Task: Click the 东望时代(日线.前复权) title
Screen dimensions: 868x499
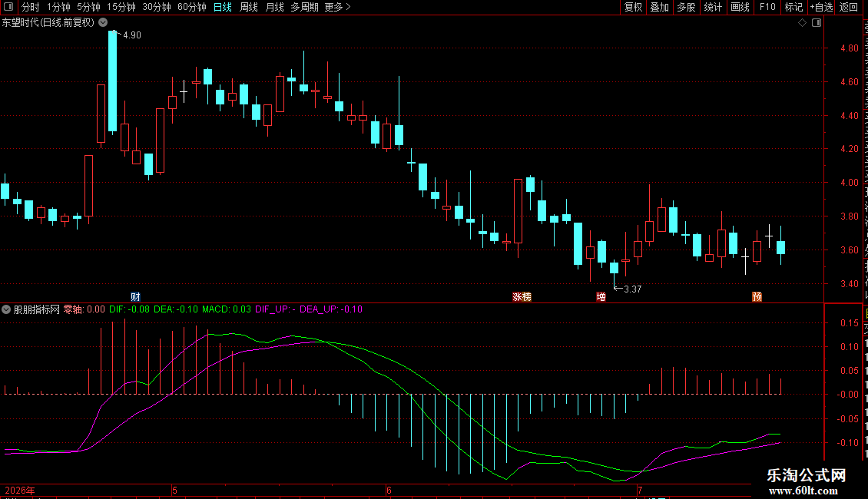Action: coord(48,23)
